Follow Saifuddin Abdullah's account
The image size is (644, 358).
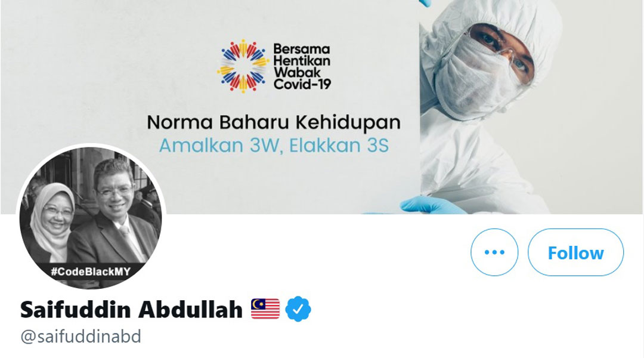575,252
